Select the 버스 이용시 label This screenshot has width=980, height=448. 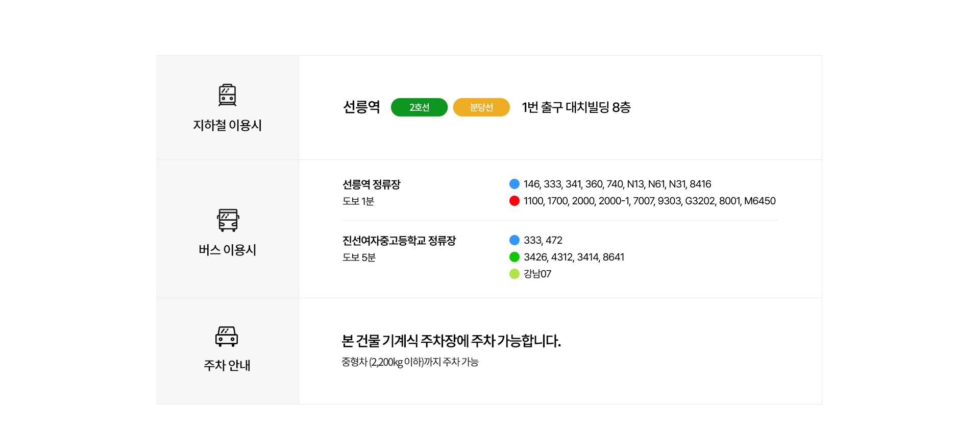tap(227, 250)
